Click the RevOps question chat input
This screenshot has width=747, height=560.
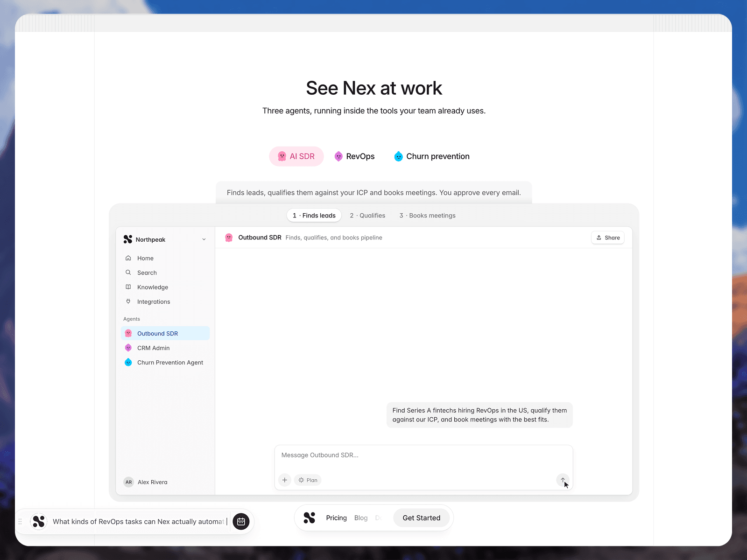[x=140, y=521]
